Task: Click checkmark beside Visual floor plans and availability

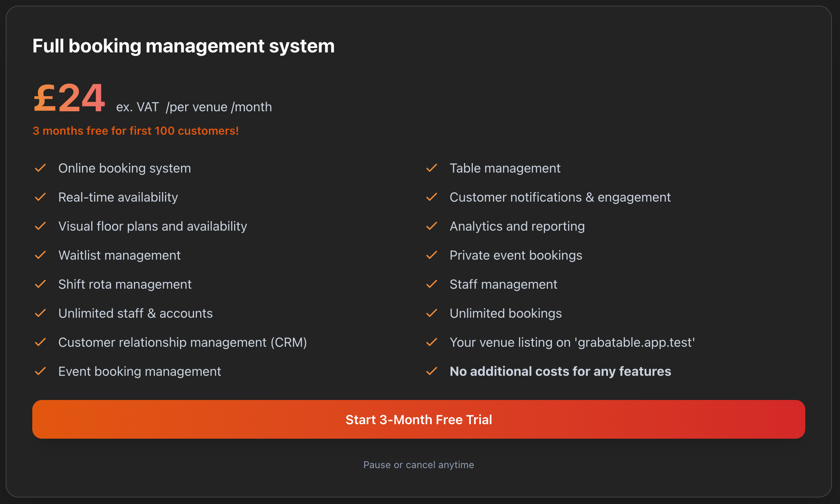Action: tap(40, 226)
